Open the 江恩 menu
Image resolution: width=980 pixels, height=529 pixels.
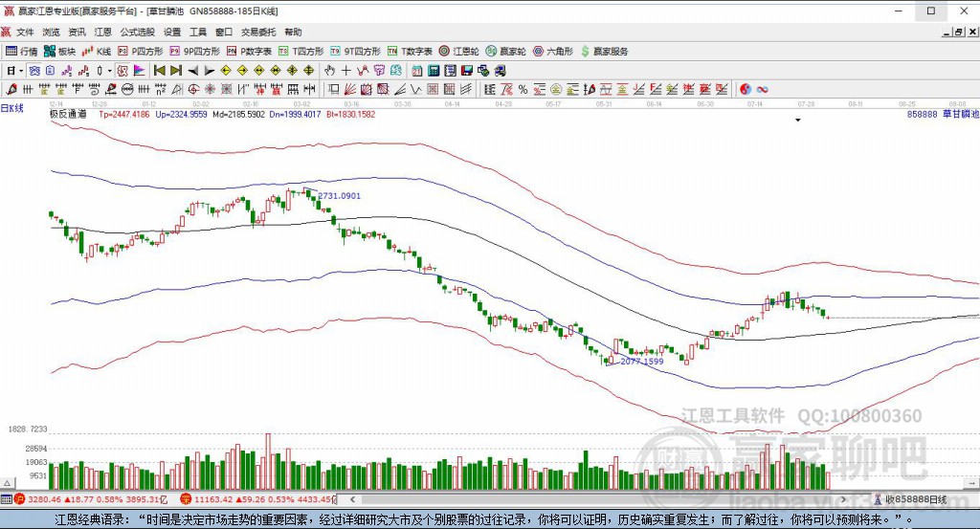pos(103,32)
